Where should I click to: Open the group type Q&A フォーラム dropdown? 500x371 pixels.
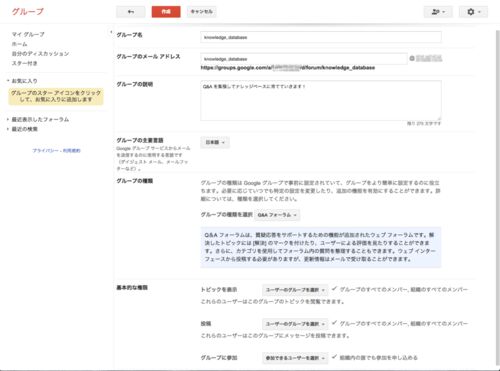pyautogui.click(x=277, y=215)
